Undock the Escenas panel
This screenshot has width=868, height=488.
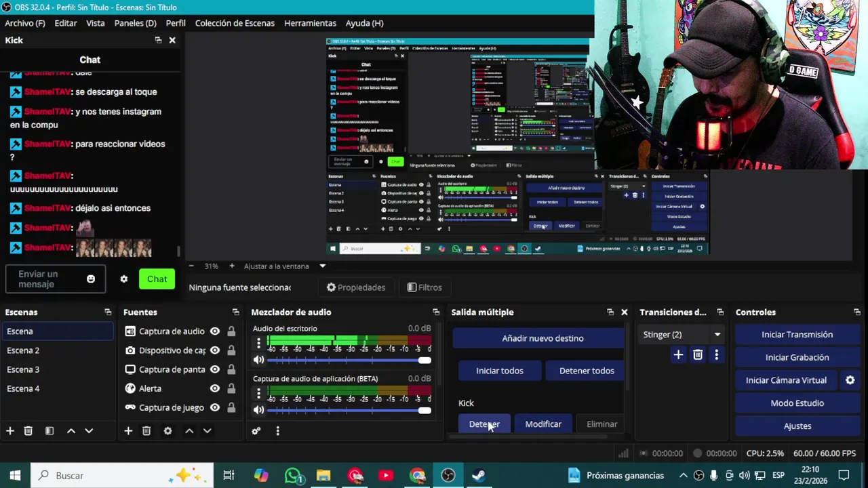[108, 312]
